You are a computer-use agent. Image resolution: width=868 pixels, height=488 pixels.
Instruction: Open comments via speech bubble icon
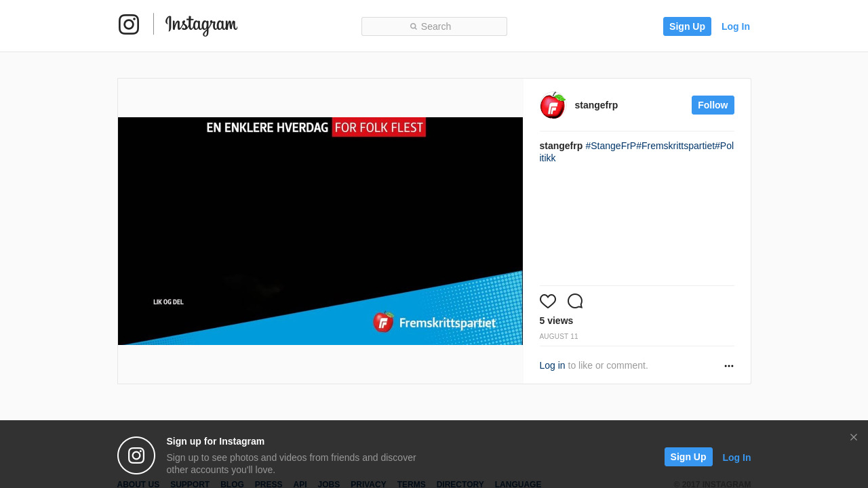575,301
